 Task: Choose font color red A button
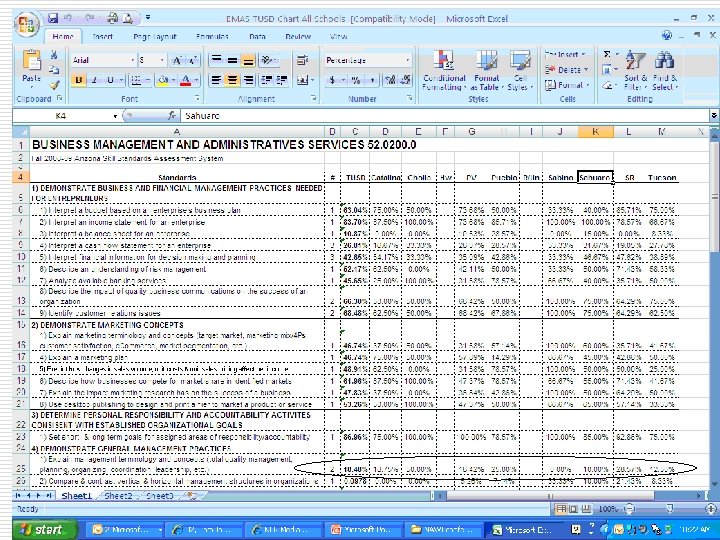[x=185, y=80]
